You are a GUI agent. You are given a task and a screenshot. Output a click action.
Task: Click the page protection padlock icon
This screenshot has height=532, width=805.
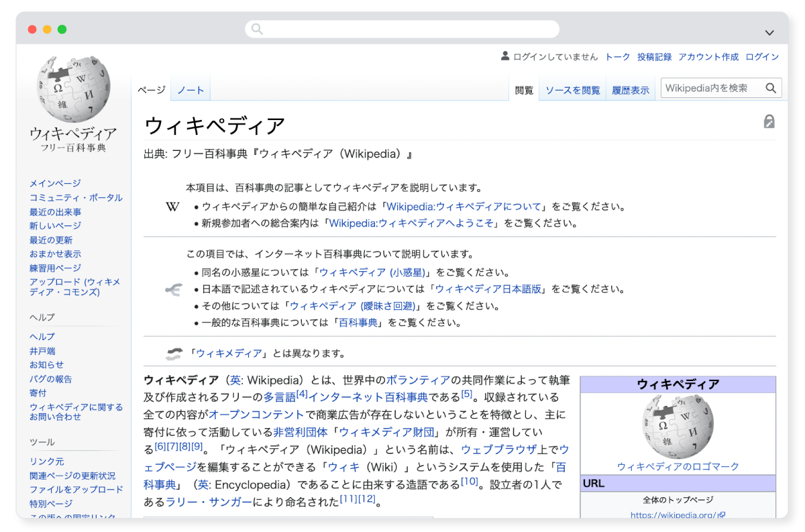[769, 121]
